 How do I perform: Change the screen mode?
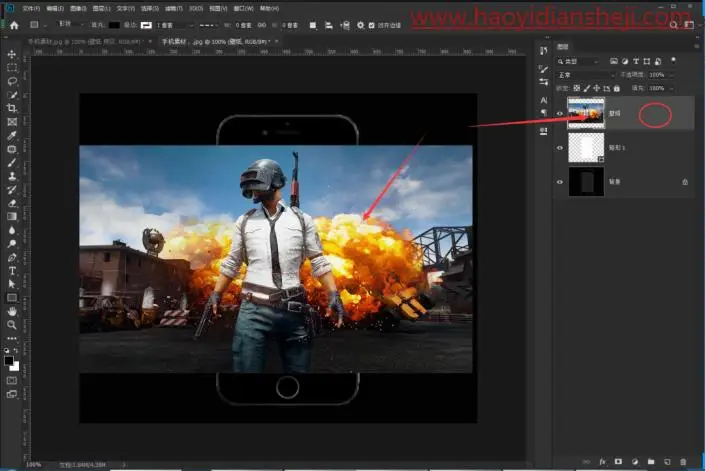coord(12,394)
